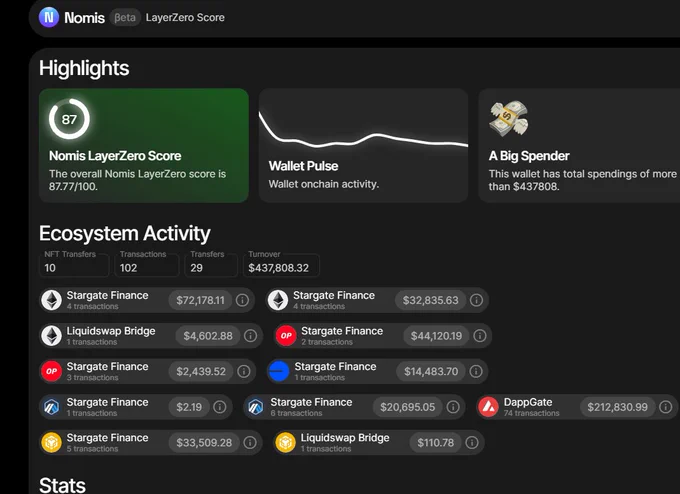Click Avalanche icon on DappGate row
The image size is (680, 494).
(488, 407)
